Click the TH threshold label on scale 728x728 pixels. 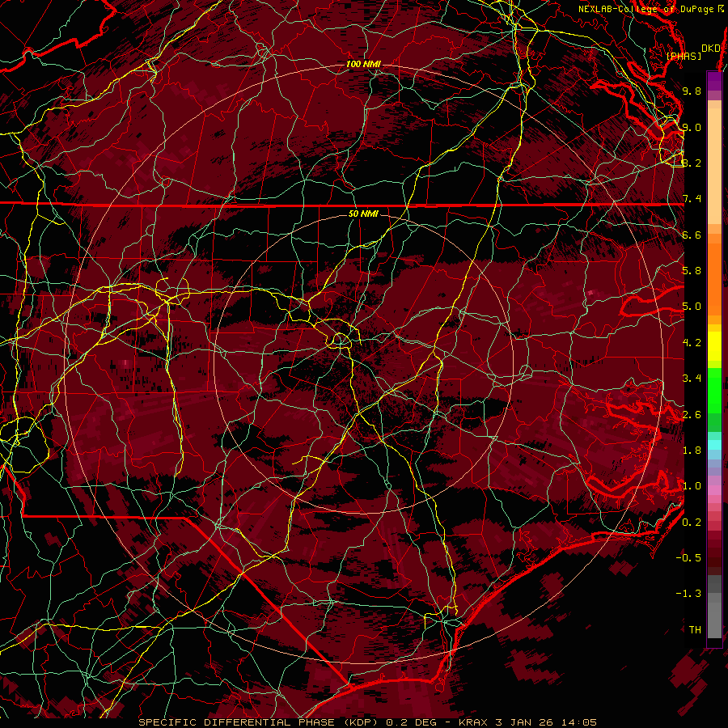(695, 630)
